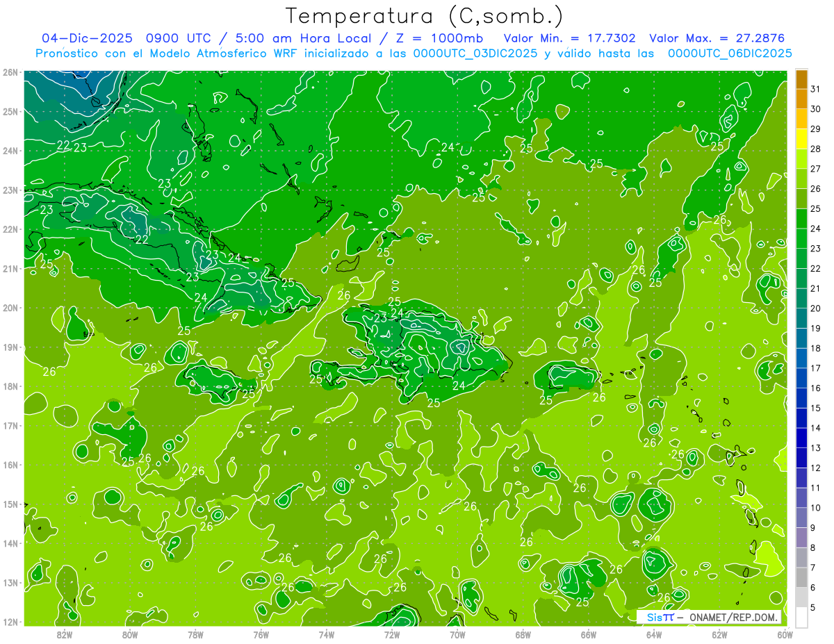Click the latitude axis label "20N"

pyautogui.click(x=10, y=308)
